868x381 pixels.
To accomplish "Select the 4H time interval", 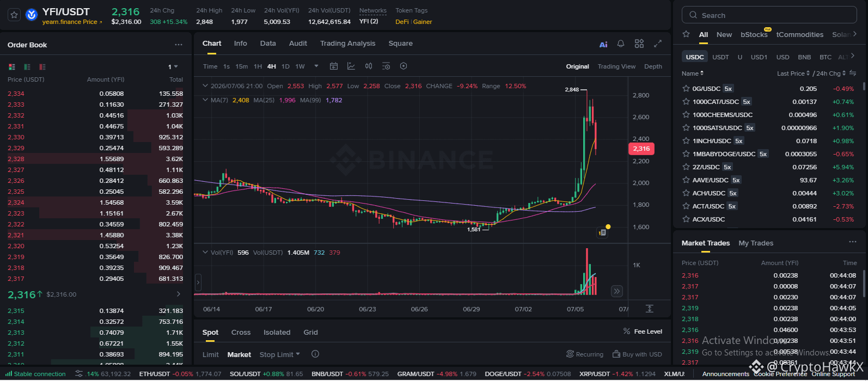I will tap(272, 66).
